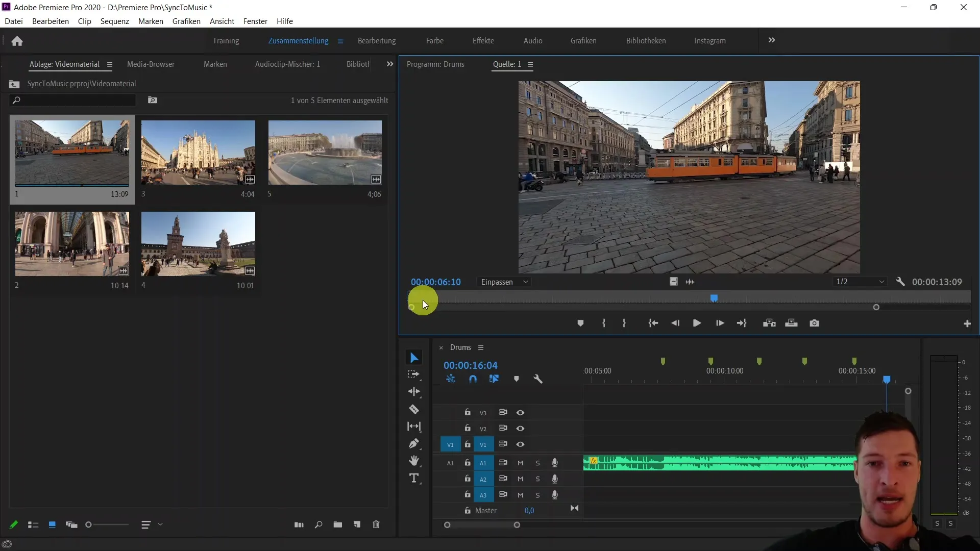
Task: Click timeline horizontal zoom scrollbar
Action: [482, 525]
